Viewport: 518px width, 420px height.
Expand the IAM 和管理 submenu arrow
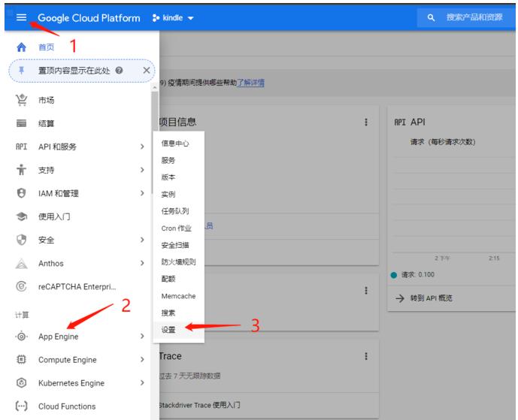point(142,193)
